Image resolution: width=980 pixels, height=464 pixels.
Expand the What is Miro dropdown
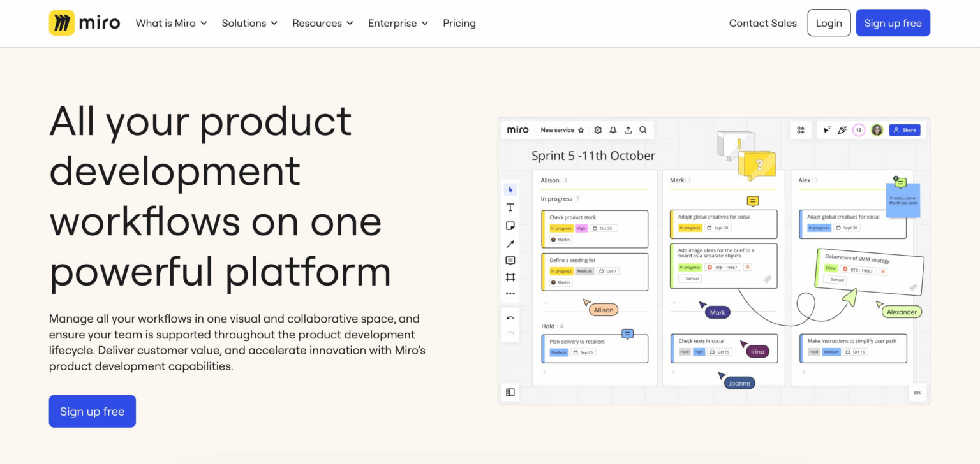pos(171,23)
